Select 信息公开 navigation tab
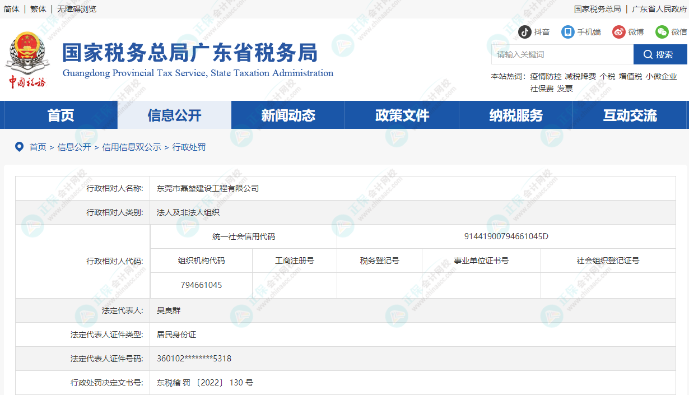Screen dimensions: 689x395 [x=174, y=115]
